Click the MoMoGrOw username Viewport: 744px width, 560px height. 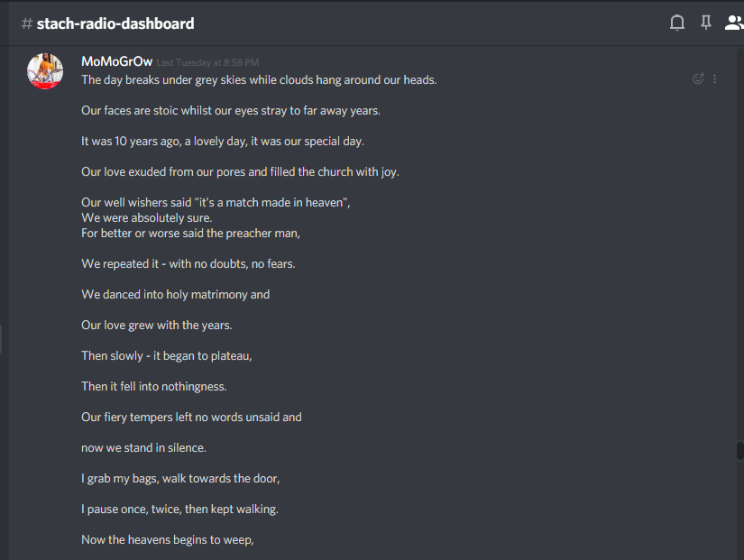(x=116, y=62)
